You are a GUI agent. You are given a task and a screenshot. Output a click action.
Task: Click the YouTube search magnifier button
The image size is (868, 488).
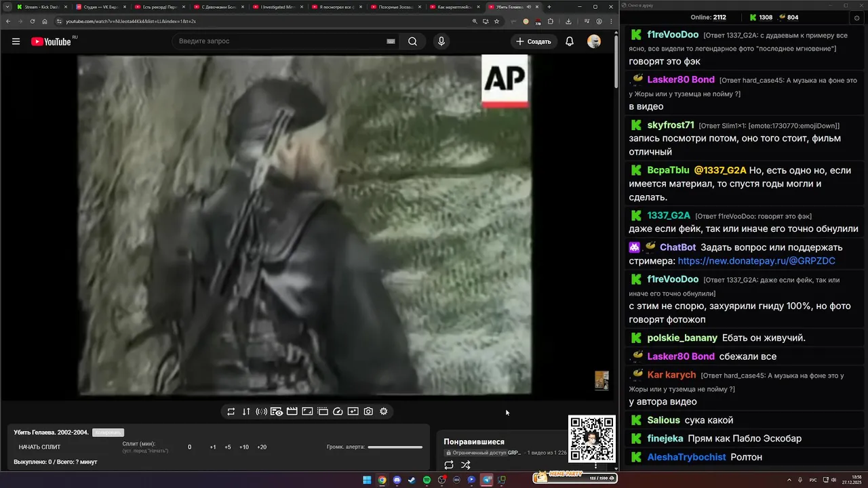412,41
